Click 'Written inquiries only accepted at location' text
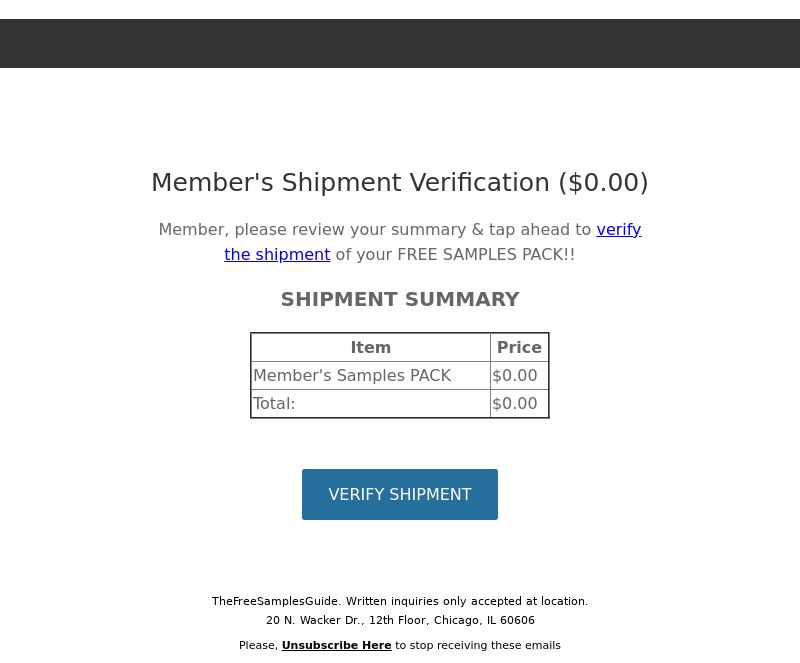This screenshot has height=663, width=800. point(467,601)
